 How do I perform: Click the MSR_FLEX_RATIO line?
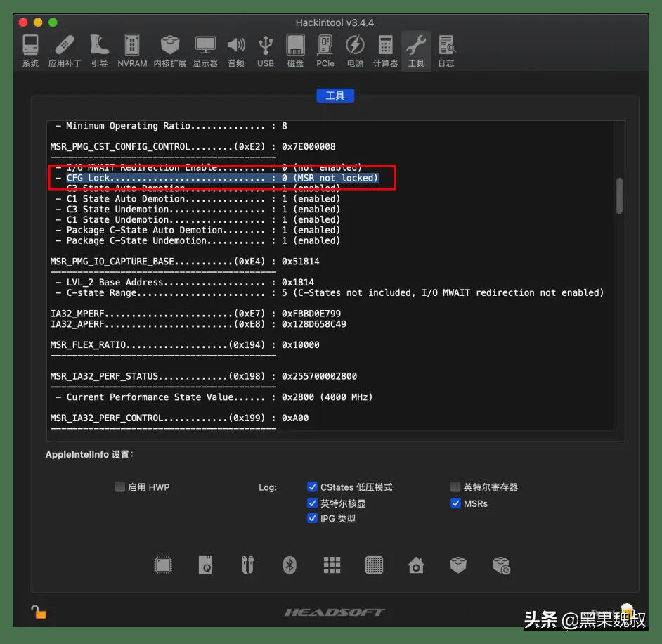[x=185, y=345]
